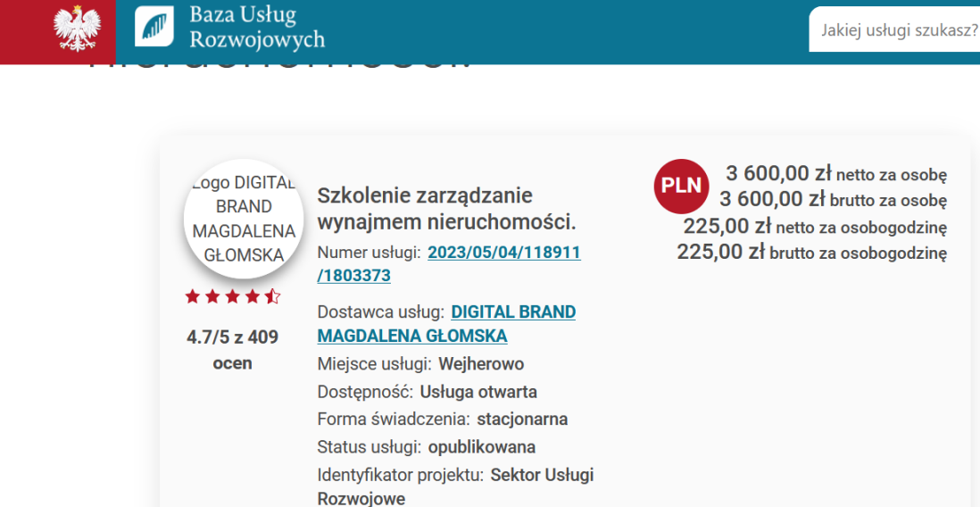Viewport: 980px width, 507px height.
Task: Click the first red rating star
Action: pyautogui.click(x=192, y=297)
